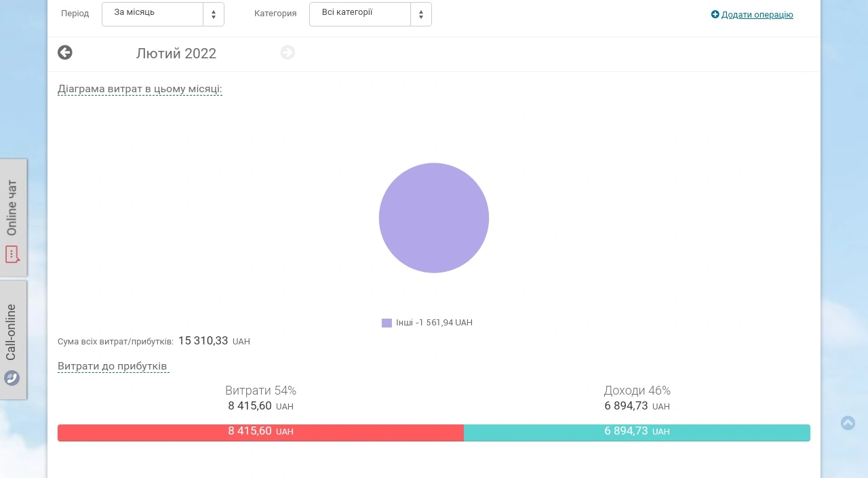Click the purple pie chart circle
Image resolution: width=868 pixels, height=478 pixels.
pyautogui.click(x=434, y=218)
